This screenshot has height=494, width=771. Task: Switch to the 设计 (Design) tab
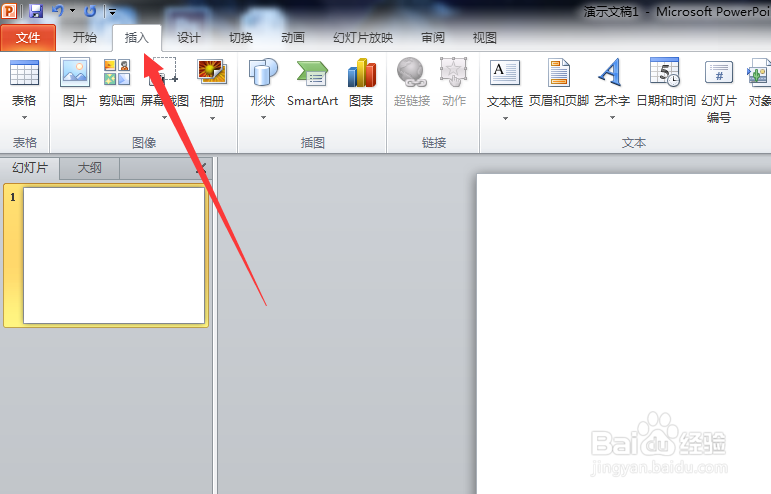click(189, 38)
